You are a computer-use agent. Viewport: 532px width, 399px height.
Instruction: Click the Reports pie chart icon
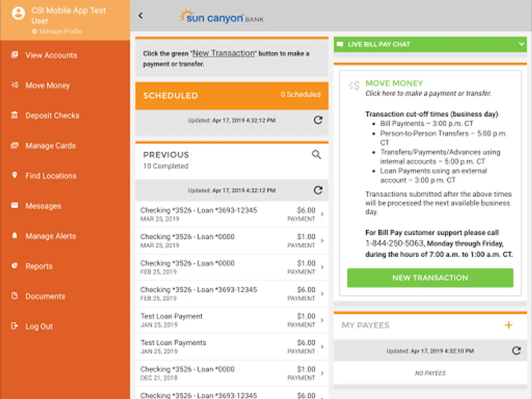[15, 266]
